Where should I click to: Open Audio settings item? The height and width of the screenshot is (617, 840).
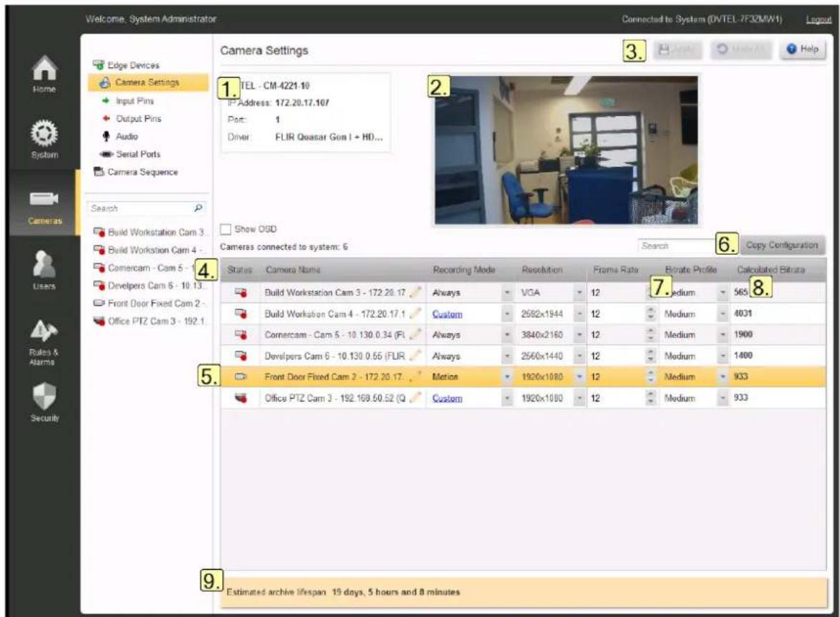[120, 137]
